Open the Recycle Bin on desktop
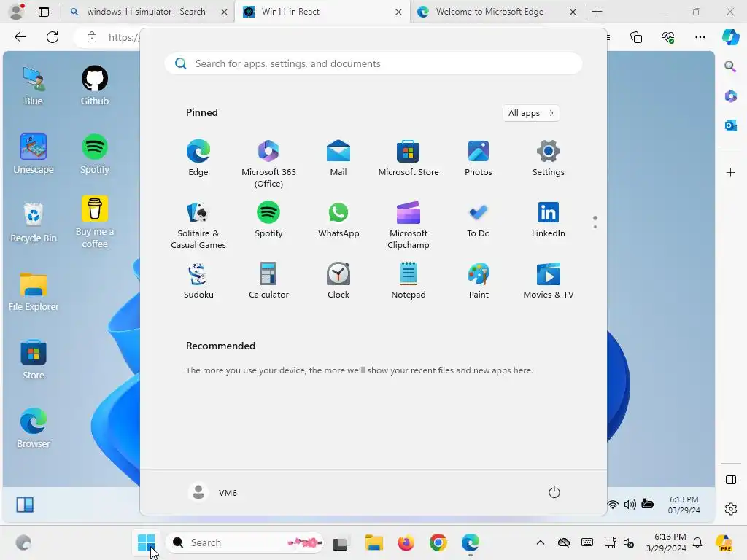This screenshot has width=747, height=560. [34, 223]
